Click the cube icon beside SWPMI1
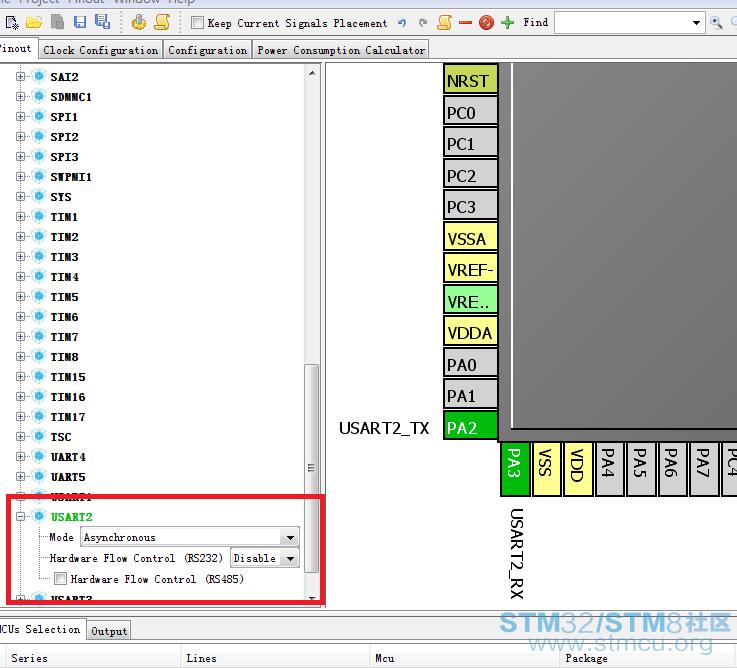 pyautogui.click(x=39, y=177)
